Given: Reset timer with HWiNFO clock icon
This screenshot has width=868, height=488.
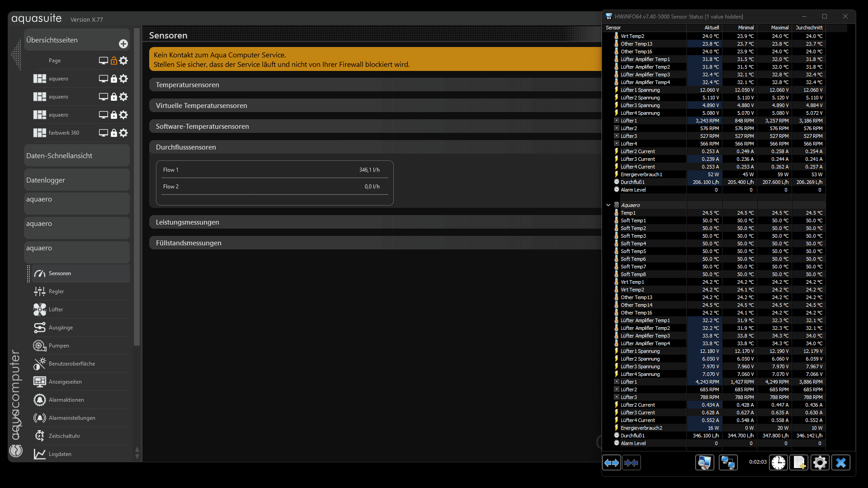Looking at the screenshot, I should [778, 463].
